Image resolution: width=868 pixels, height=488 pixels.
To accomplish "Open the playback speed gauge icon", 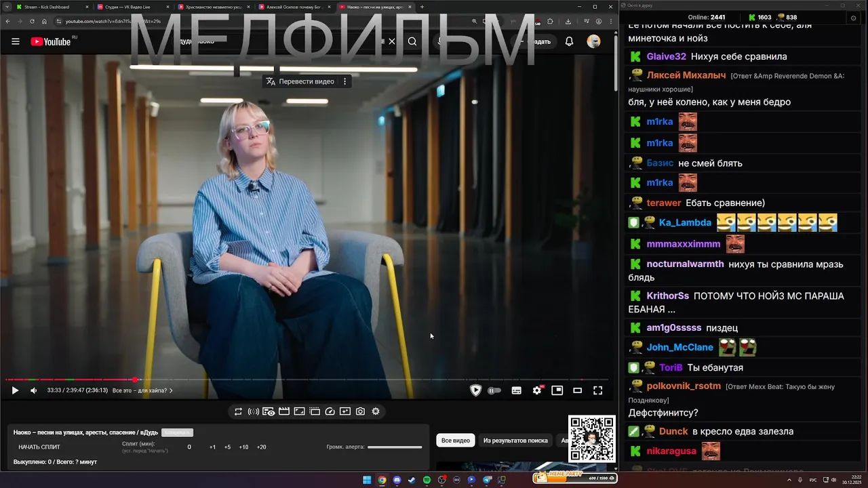I will click(x=330, y=411).
